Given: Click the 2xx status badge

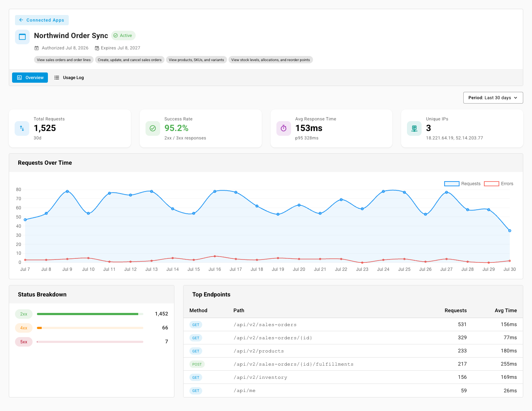Looking at the screenshot, I should [x=24, y=314].
